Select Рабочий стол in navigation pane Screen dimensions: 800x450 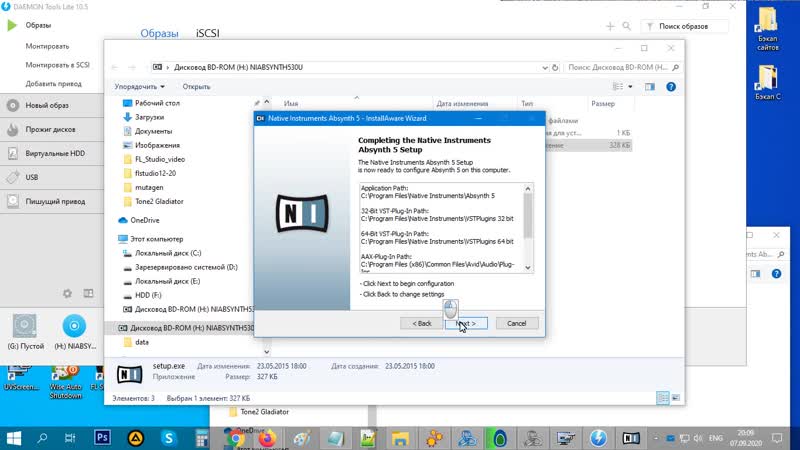157,103
